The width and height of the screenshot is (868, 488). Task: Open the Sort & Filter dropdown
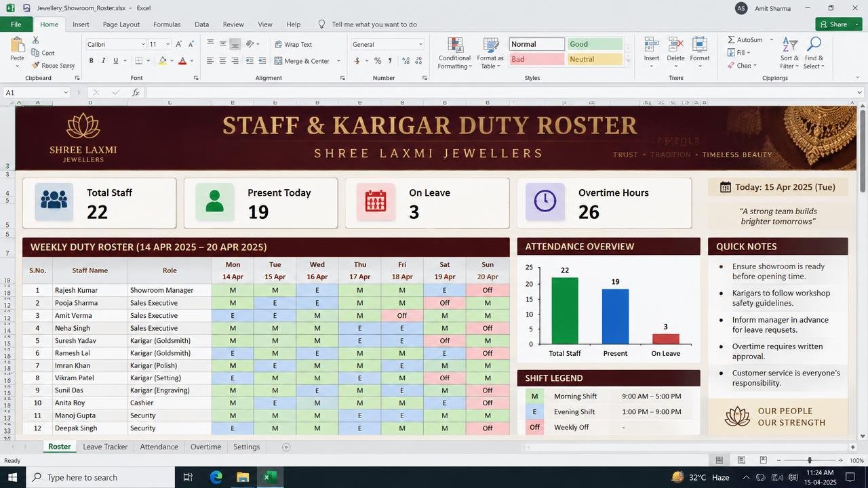(x=789, y=53)
